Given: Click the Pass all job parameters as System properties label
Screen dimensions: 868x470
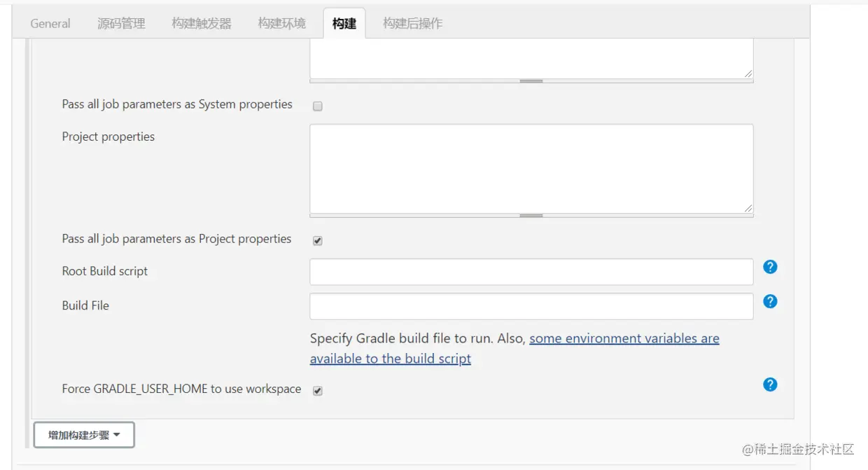Looking at the screenshot, I should coord(177,104).
